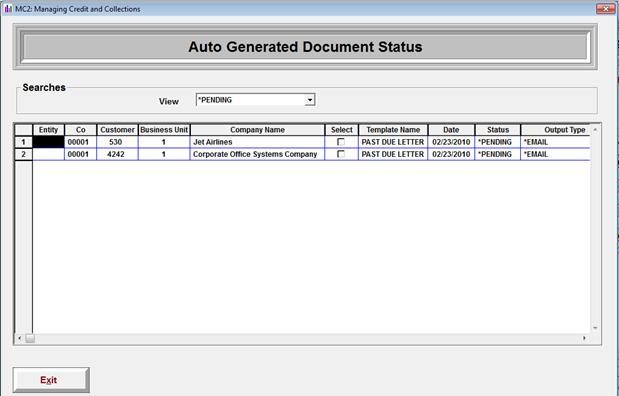Viewport: 619px width, 396px height.
Task: Click the Output Type column header
Action: coord(556,130)
